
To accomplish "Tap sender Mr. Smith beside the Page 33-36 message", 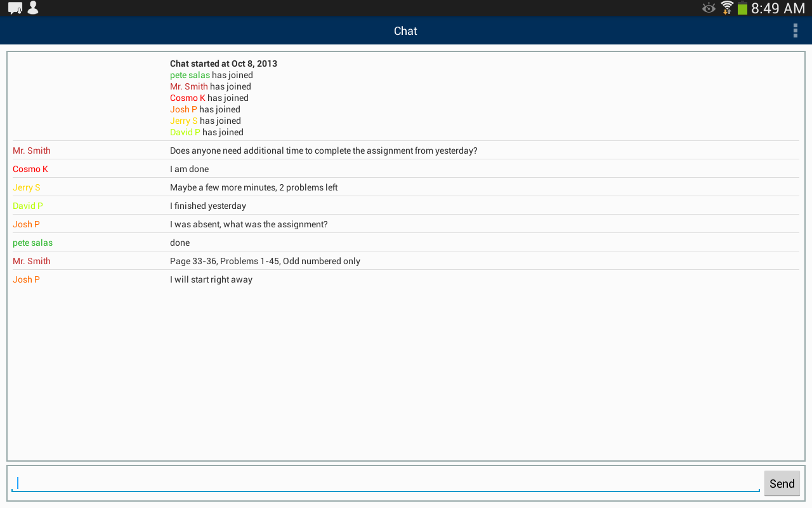I will [32, 261].
